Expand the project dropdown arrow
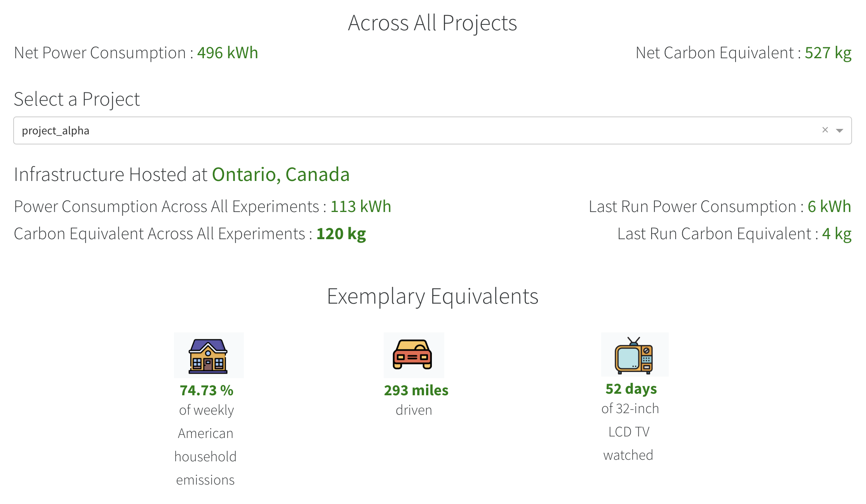The image size is (866, 504). tap(840, 130)
